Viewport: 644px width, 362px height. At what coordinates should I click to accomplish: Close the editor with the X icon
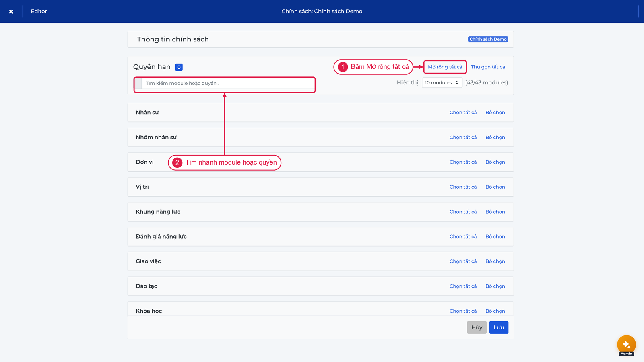coord(11,12)
